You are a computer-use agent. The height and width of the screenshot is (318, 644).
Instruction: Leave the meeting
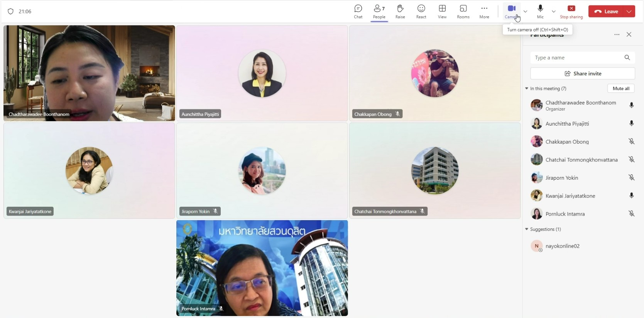click(x=606, y=12)
